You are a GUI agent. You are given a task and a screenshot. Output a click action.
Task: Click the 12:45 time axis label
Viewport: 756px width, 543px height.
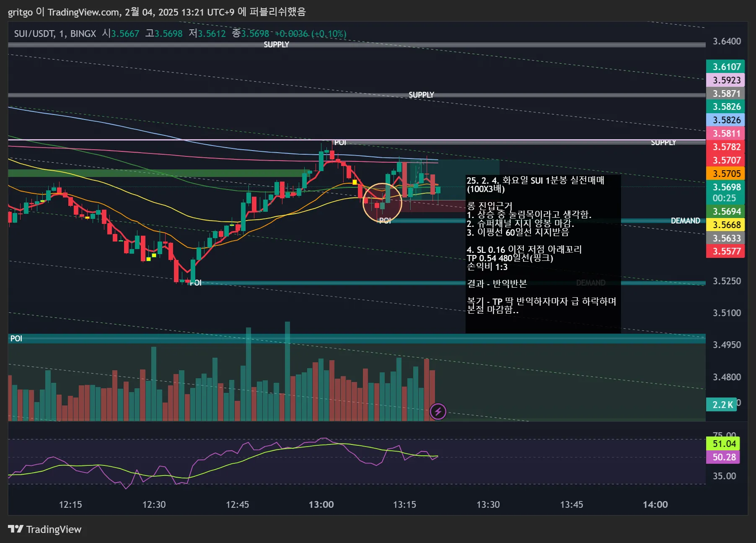point(237,504)
